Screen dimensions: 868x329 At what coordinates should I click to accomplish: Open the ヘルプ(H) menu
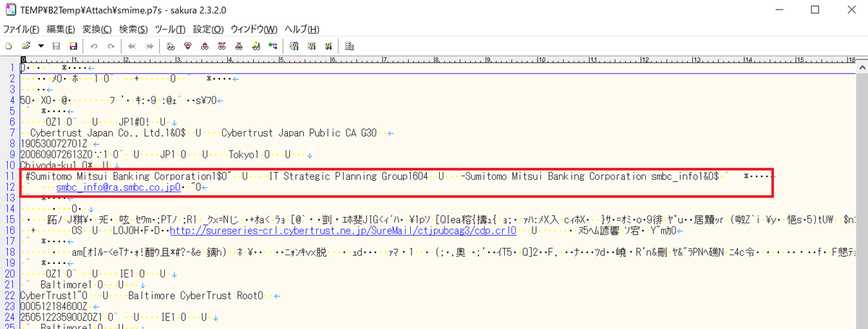click(302, 30)
